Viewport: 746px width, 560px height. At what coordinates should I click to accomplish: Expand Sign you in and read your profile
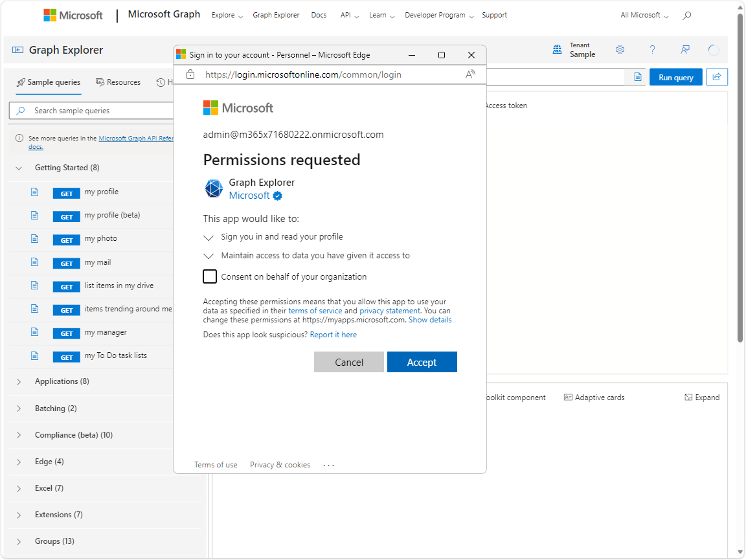(209, 238)
